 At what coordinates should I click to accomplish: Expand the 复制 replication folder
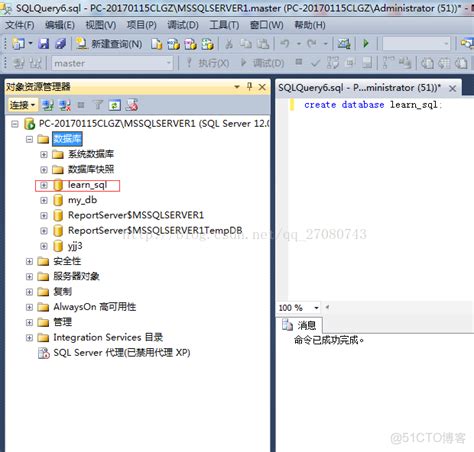[29, 292]
